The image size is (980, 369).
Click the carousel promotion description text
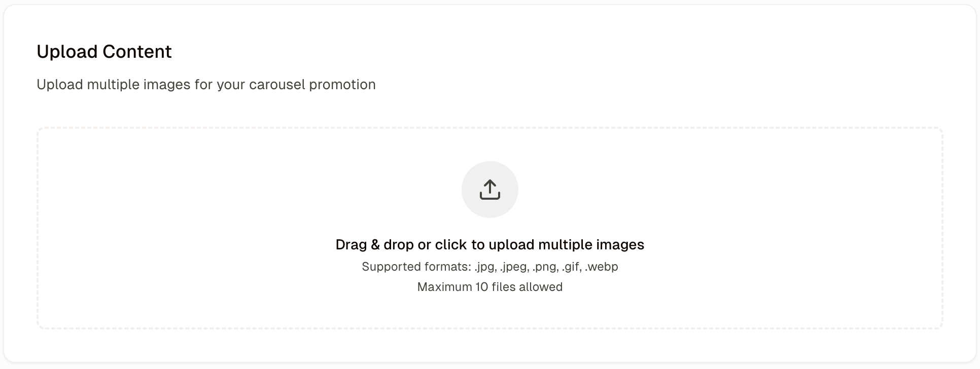pyautogui.click(x=206, y=85)
